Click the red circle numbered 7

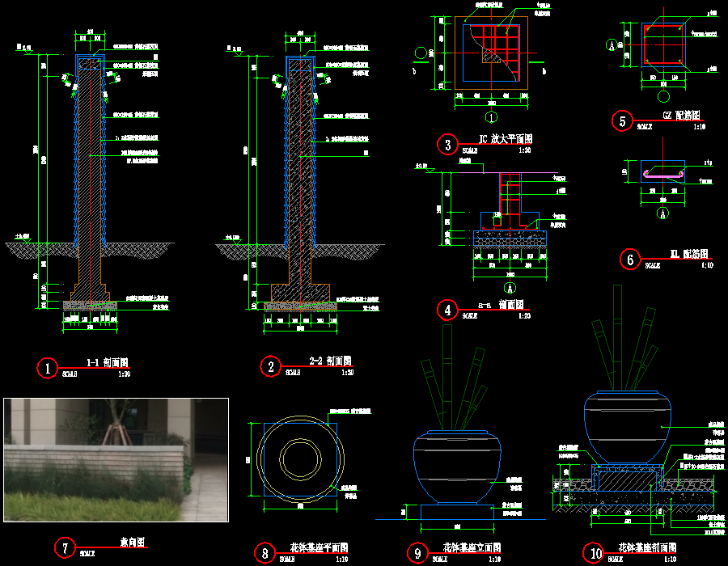point(65,547)
